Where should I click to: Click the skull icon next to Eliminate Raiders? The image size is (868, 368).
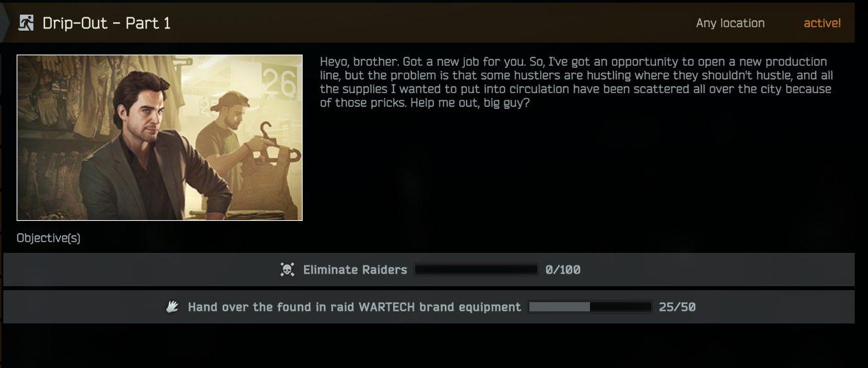coord(287,270)
